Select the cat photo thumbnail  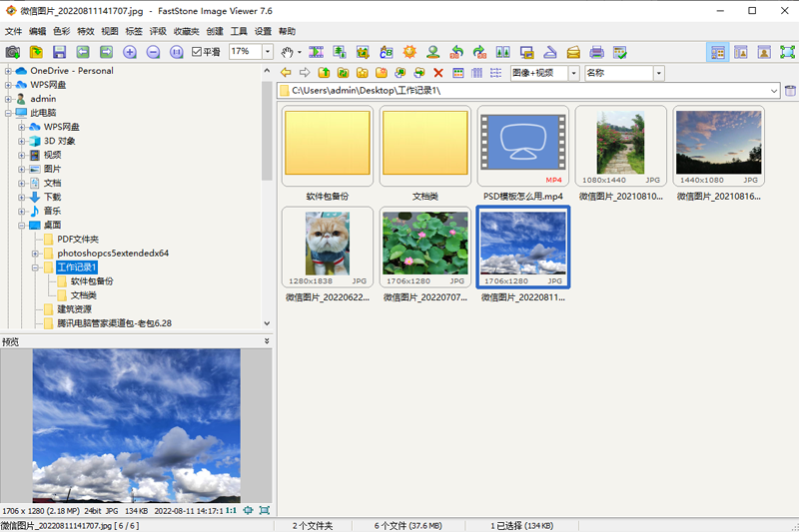[328, 247]
